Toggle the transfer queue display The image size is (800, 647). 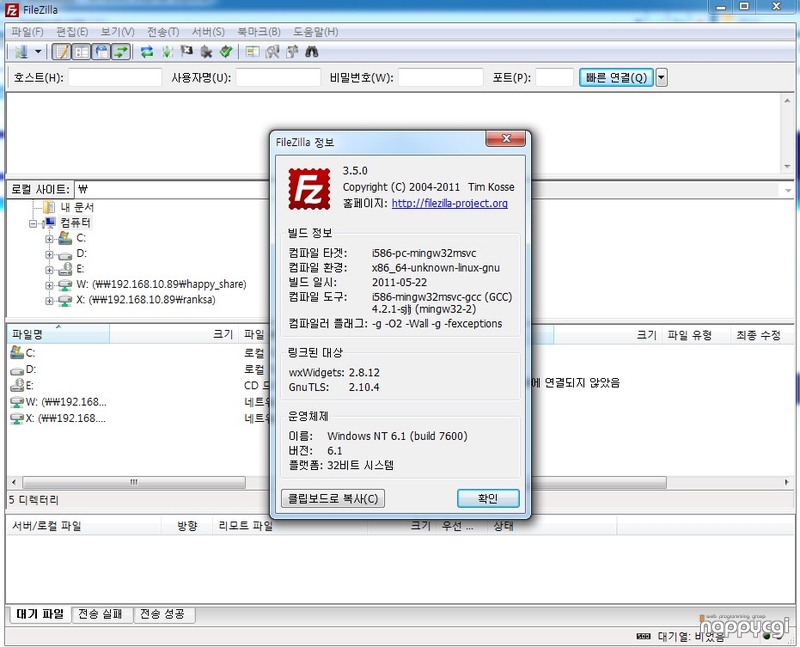[x=121, y=52]
